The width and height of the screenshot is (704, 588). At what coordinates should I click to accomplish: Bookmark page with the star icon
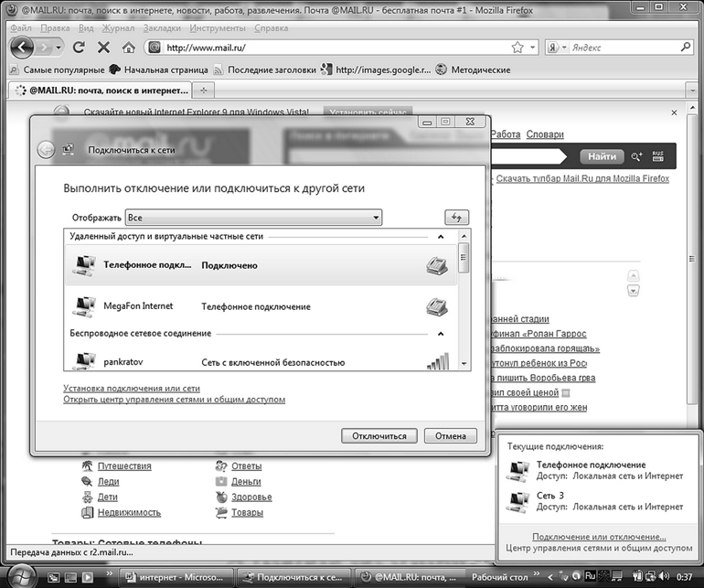(517, 48)
